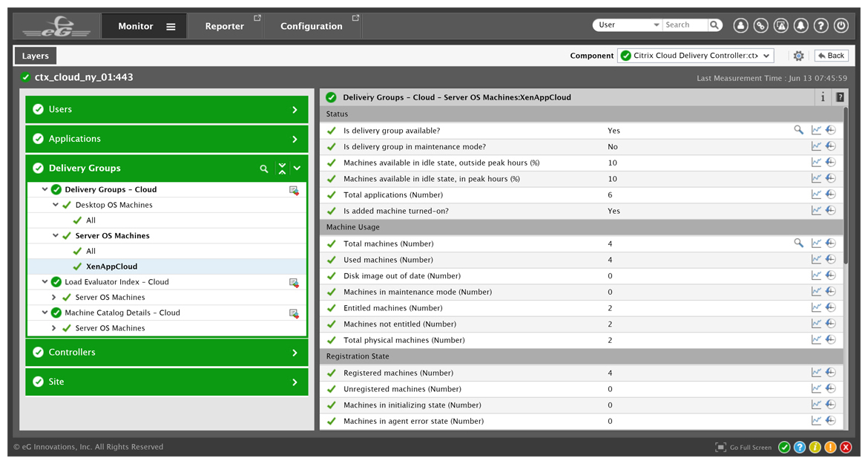The image size is (868, 464).
Task: Open detailed diagnosis for Total machines
Action: [798, 243]
